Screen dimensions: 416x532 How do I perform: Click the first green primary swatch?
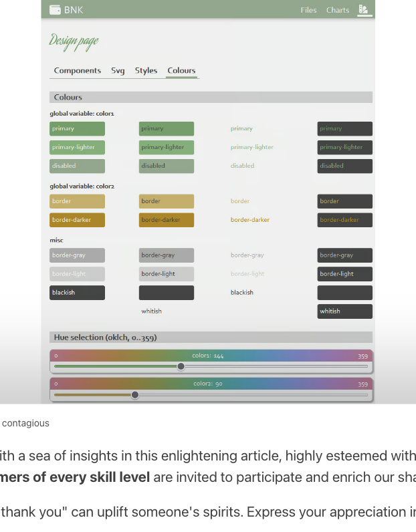pyautogui.click(x=77, y=128)
